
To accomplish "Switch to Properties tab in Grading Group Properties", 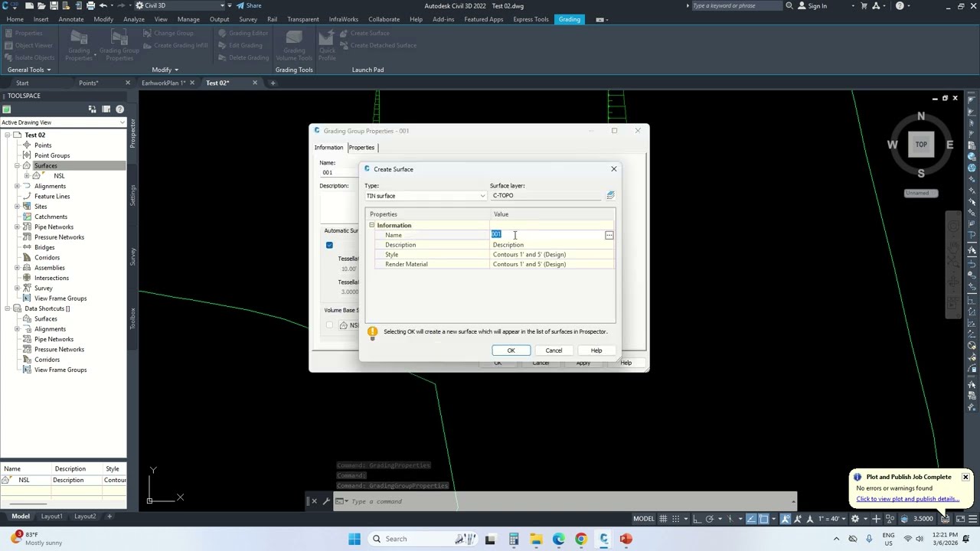I will (x=362, y=148).
